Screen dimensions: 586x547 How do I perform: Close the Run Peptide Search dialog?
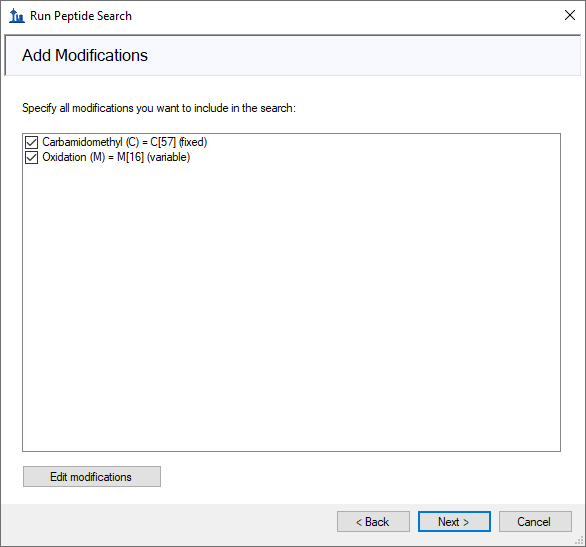click(570, 15)
